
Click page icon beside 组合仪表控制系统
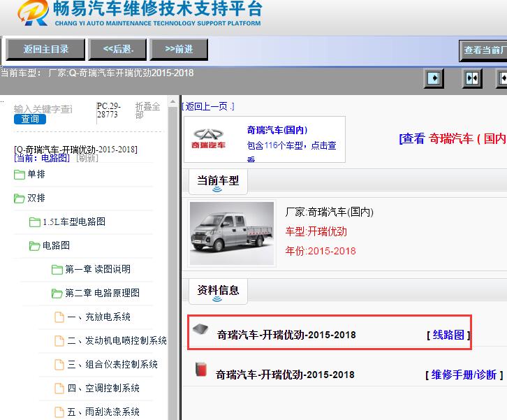59,364
